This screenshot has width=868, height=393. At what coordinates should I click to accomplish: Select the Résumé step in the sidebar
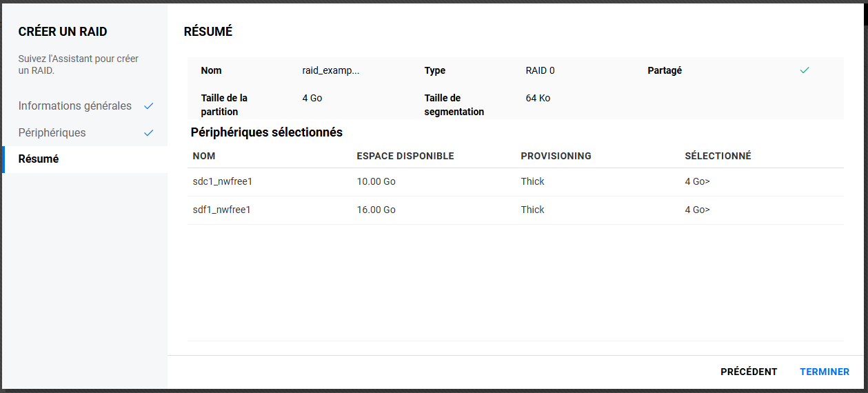(39, 159)
